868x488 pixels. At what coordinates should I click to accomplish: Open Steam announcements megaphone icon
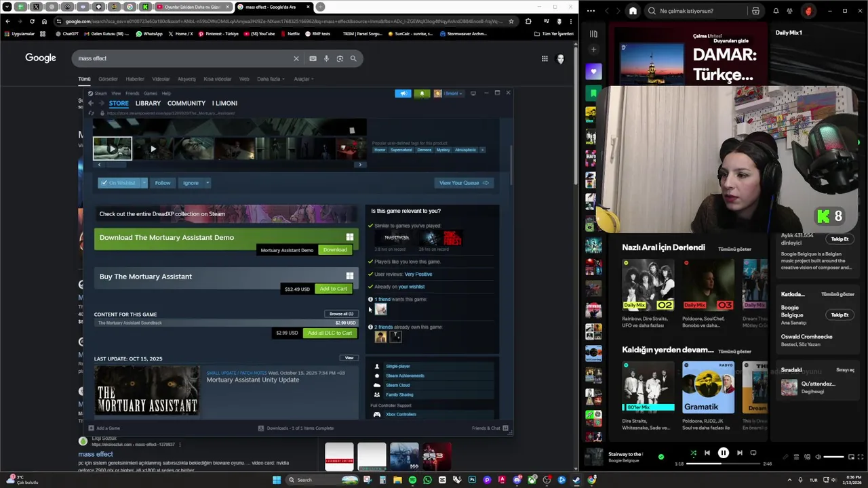(x=403, y=94)
